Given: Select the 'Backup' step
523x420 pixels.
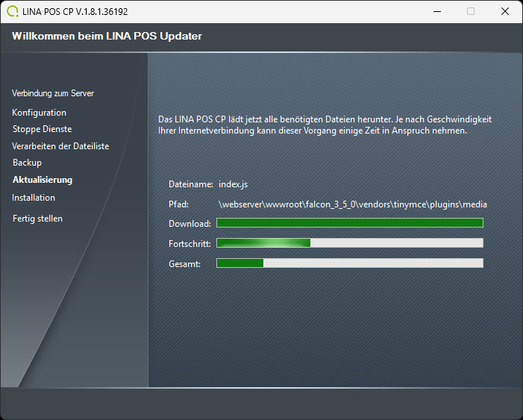Looking at the screenshot, I should pyautogui.click(x=27, y=163).
